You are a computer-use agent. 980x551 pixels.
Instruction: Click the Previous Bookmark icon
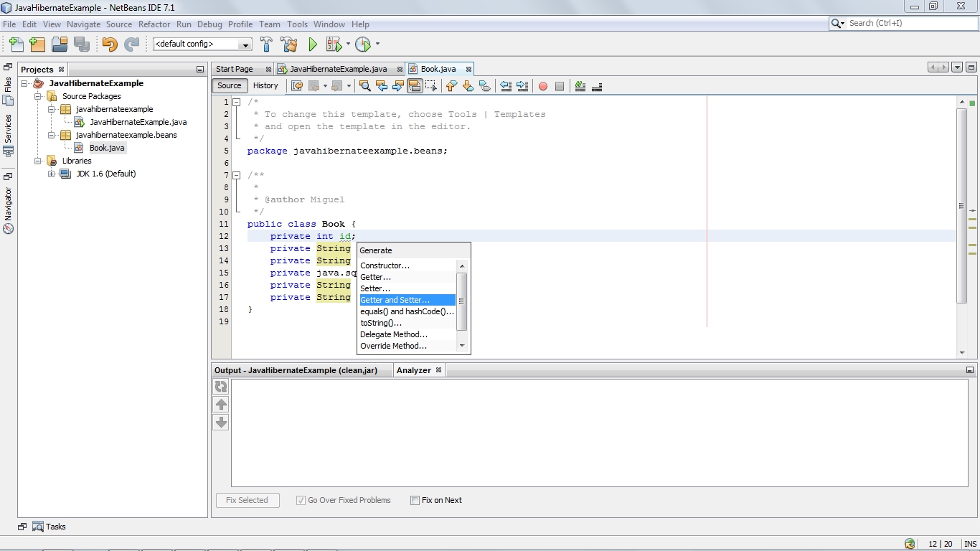(451, 86)
